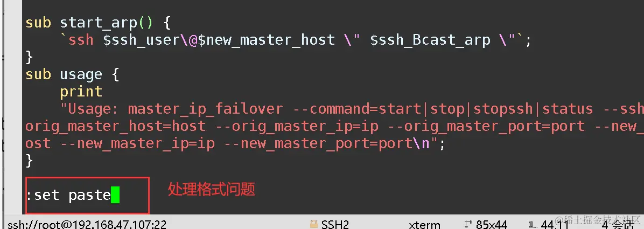Click the xterm terminal type label
The image size is (644, 229).
pyautogui.click(x=424, y=225)
